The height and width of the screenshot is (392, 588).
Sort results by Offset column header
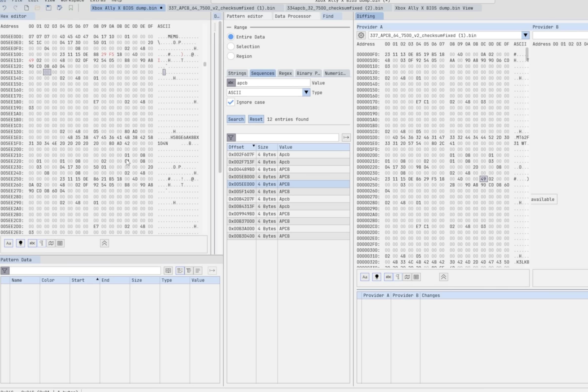(241, 147)
